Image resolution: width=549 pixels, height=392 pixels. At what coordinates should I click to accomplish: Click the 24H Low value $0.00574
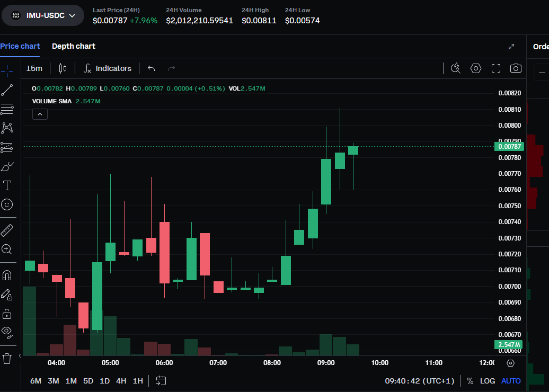[x=303, y=21]
